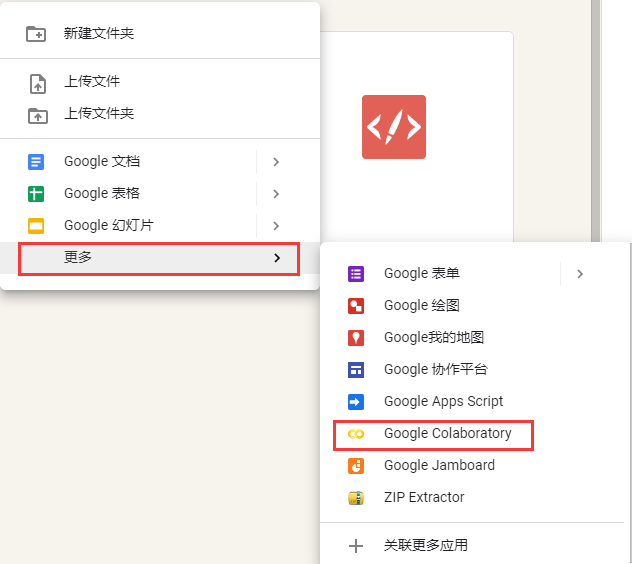Expand the Google 表单 submenu arrow

tap(580, 274)
